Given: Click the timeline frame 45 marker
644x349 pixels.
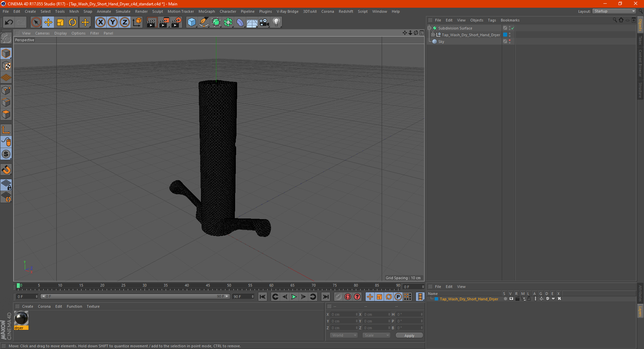Looking at the screenshot, I should (x=208, y=286).
